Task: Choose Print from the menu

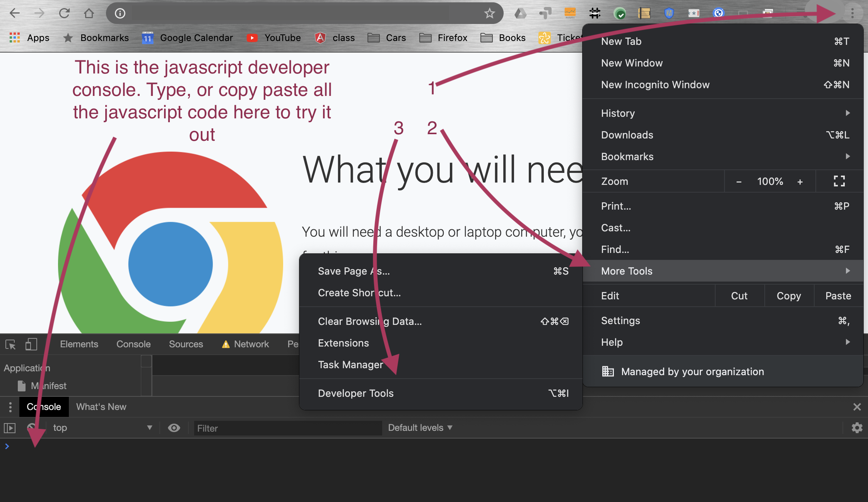Action: point(723,206)
